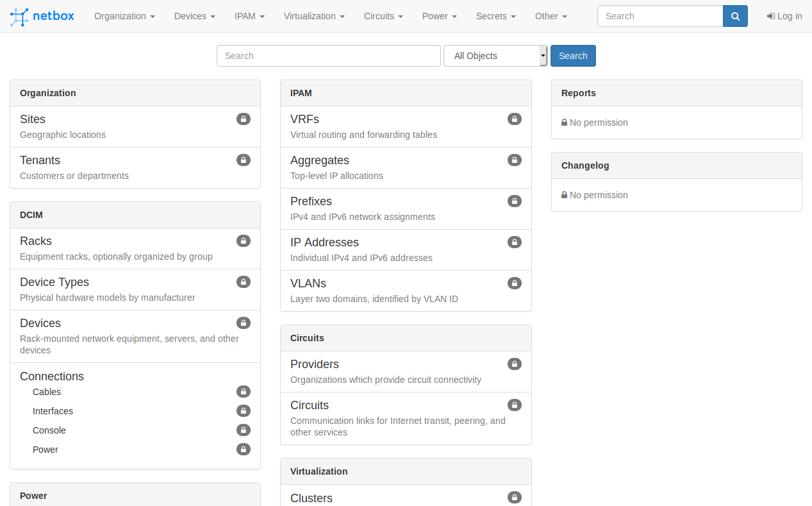812x506 pixels.
Task: Open the Tenants link
Action: point(40,160)
